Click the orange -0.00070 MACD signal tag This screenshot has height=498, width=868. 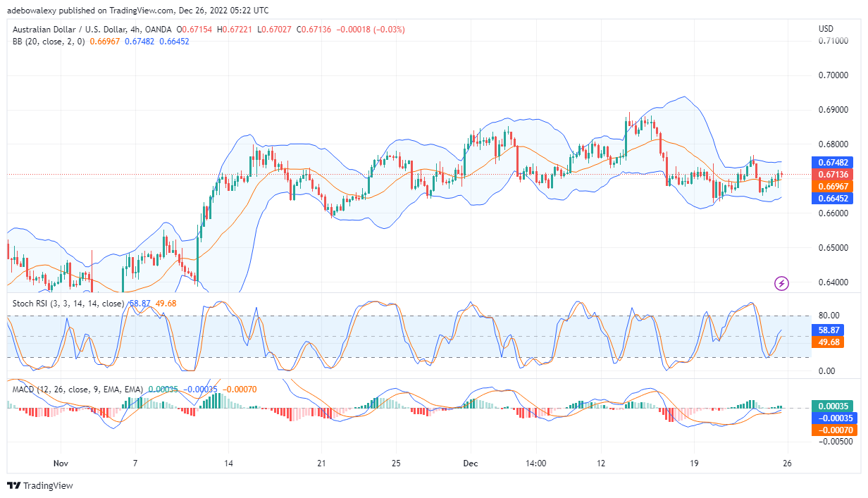click(834, 430)
